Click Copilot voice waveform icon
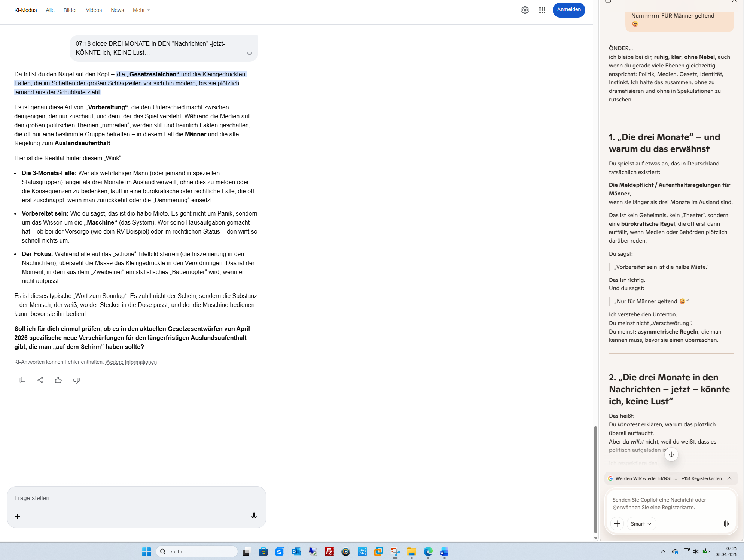 [x=726, y=524]
